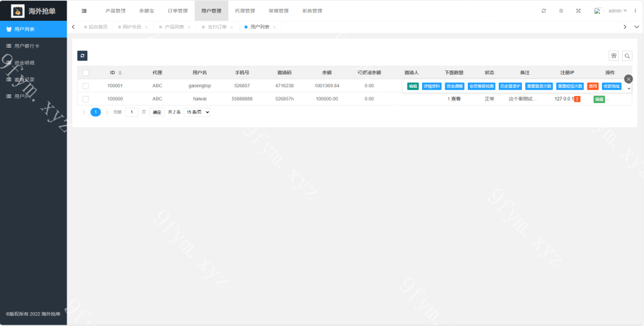Click the 重置登录次数 button
This screenshot has width=644, height=326.
click(x=539, y=86)
